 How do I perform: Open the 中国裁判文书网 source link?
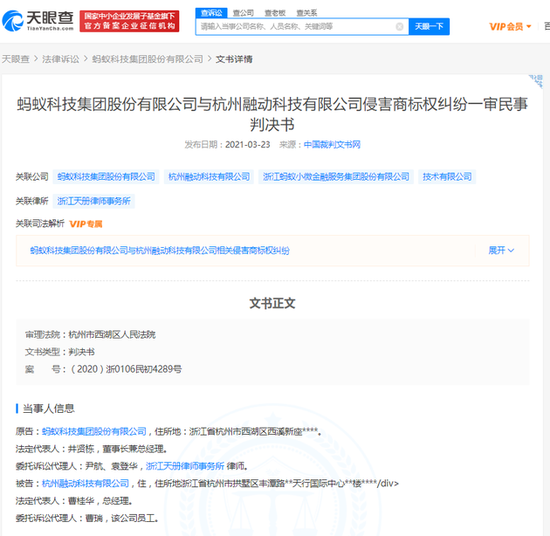click(332, 145)
